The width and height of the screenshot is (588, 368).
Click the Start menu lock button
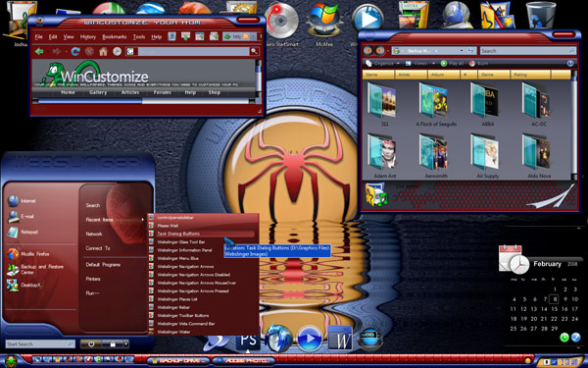coord(112,343)
